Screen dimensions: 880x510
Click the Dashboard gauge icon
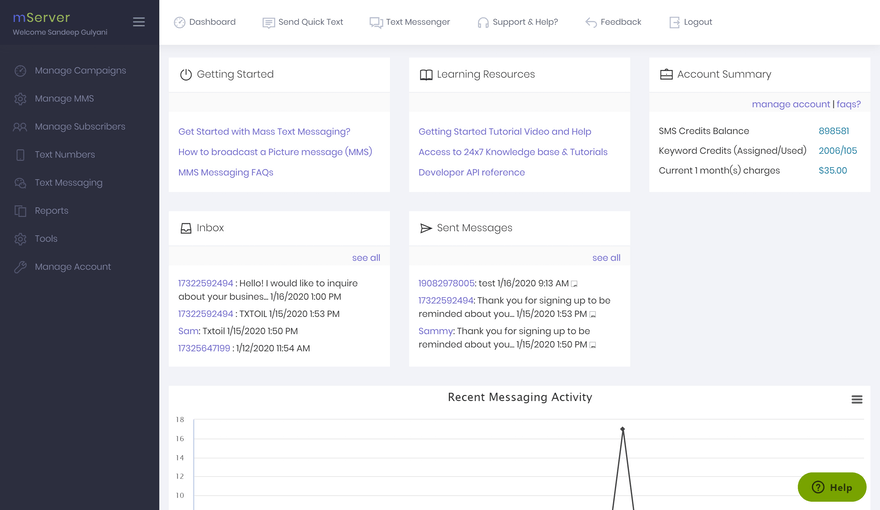pos(180,22)
